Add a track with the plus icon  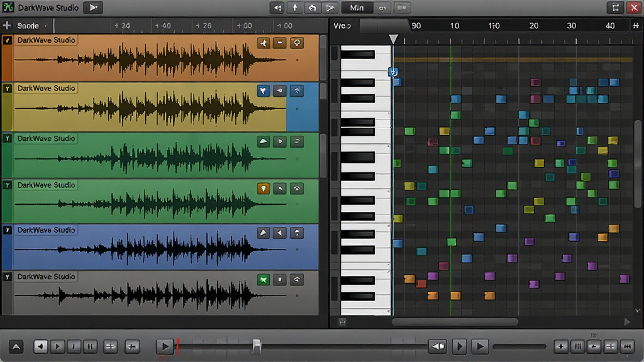(x=7, y=25)
